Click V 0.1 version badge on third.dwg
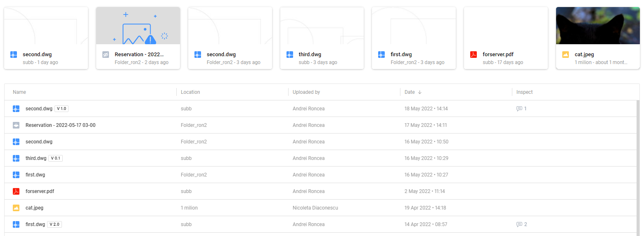644x236 pixels. pyautogui.click(x=56, y=158)
